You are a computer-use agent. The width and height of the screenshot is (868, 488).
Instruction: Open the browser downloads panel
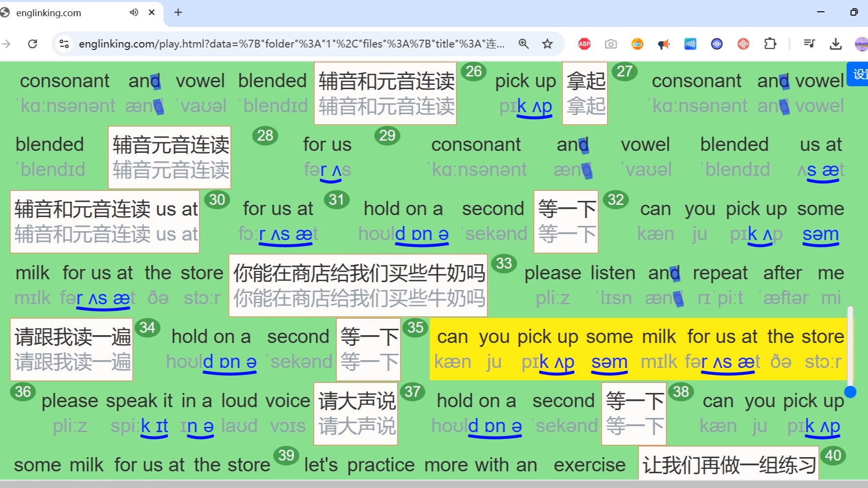[x=836, y=44]
